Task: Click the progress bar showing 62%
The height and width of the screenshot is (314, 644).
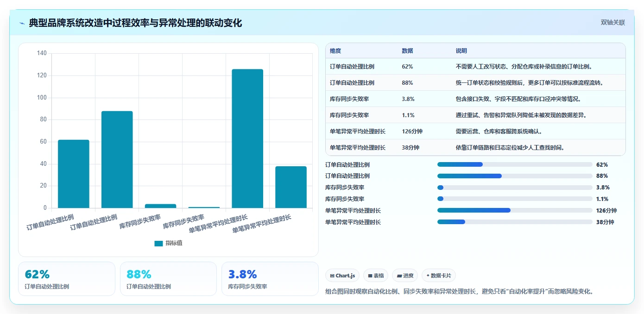Action: point(515,164)
